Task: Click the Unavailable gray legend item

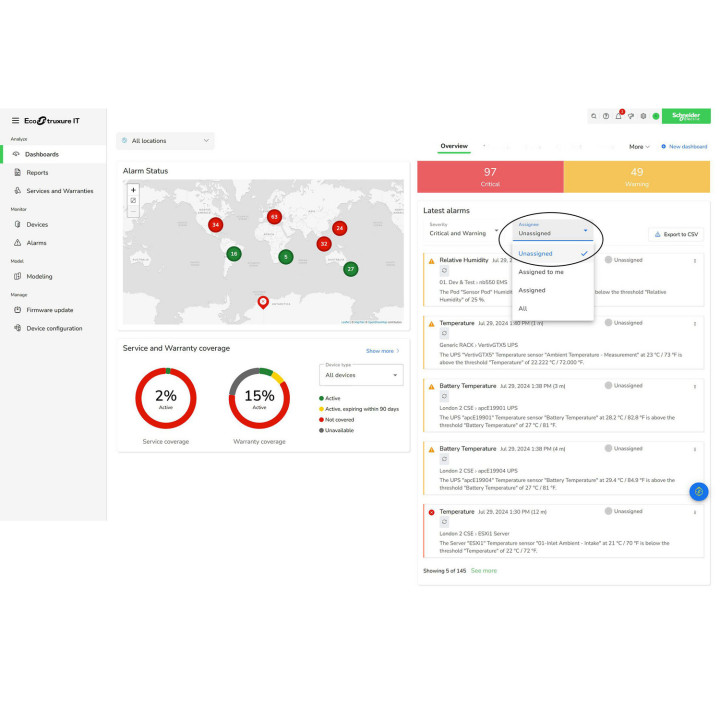Action: click(337, 430)
